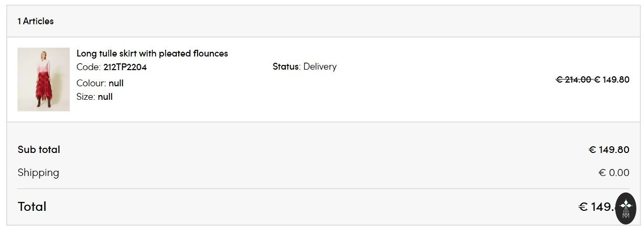Screen dimensions: 644x232
Task: Click the Sub total label
Action: (x=39, y=150)
